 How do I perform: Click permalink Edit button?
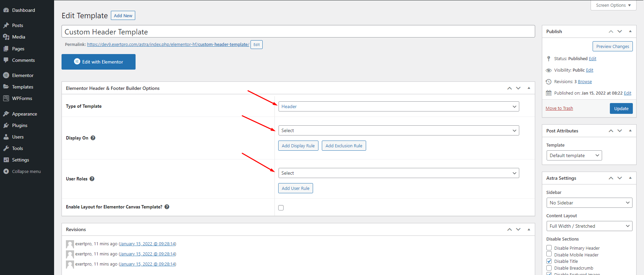click(257, 45)
